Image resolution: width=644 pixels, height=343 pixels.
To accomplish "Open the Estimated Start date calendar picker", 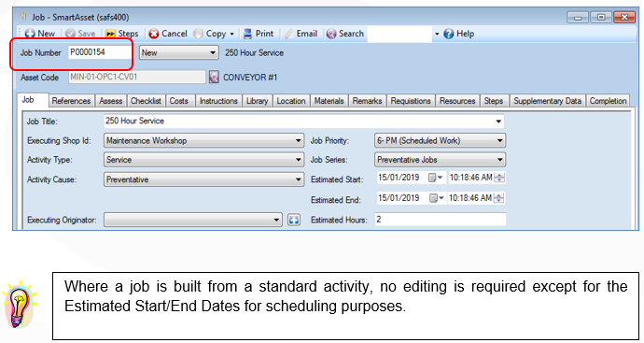I will pyautogui.click(x=435, y=178).
